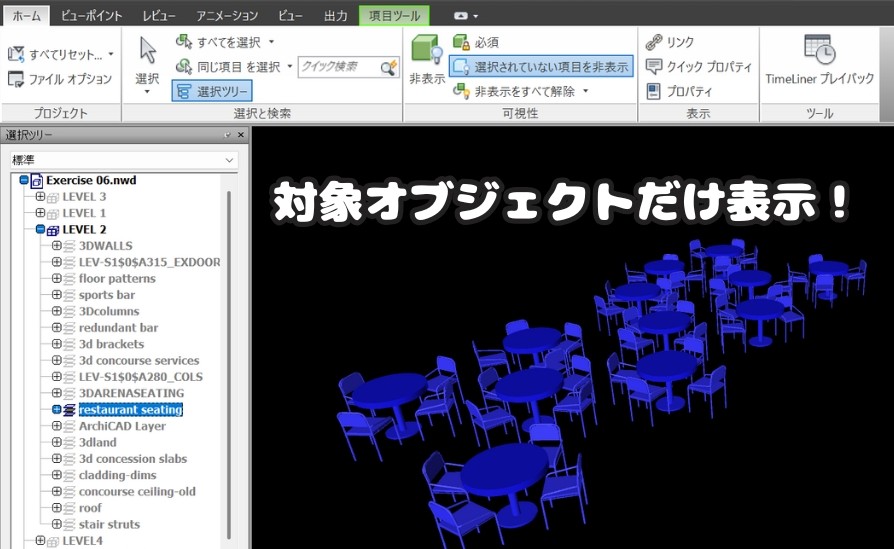
Task: Expand the Project (プロジェクト) panel title
Action: 60,113
